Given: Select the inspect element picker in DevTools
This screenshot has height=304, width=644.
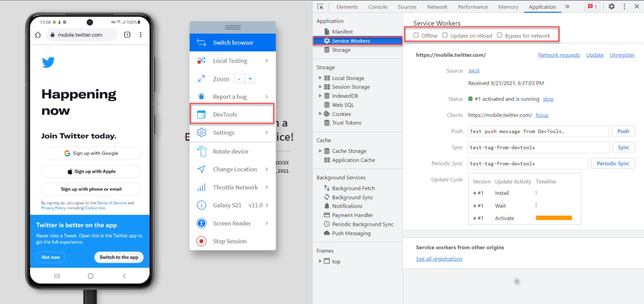Looking at the screenshot, I should click(x=321, y=7).
